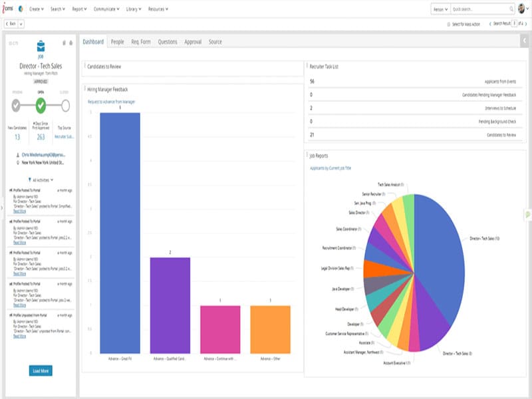Click the Pending status circle
532x399 pixels.
click(x=15, y=104)
